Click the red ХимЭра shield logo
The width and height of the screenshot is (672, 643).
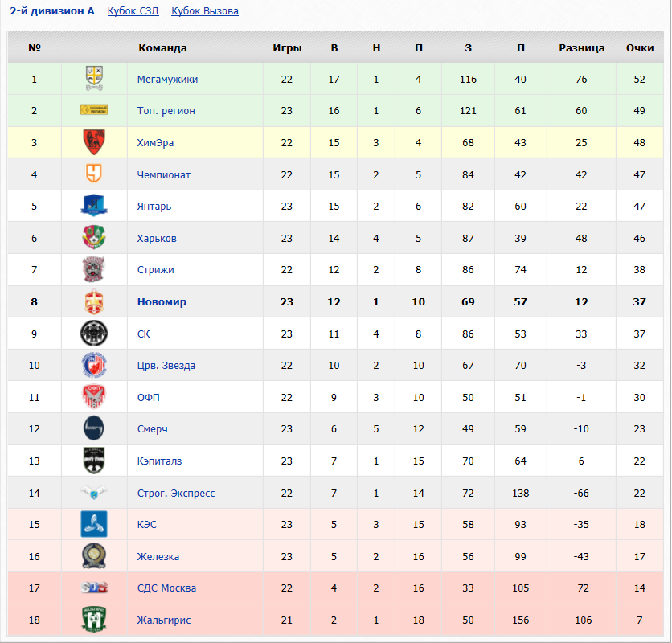click(94, 142)
